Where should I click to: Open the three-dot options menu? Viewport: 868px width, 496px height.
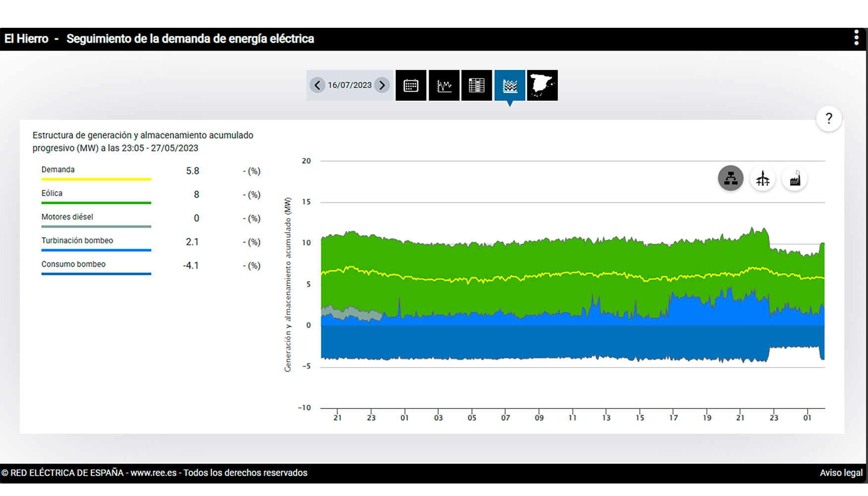(856, 38)
